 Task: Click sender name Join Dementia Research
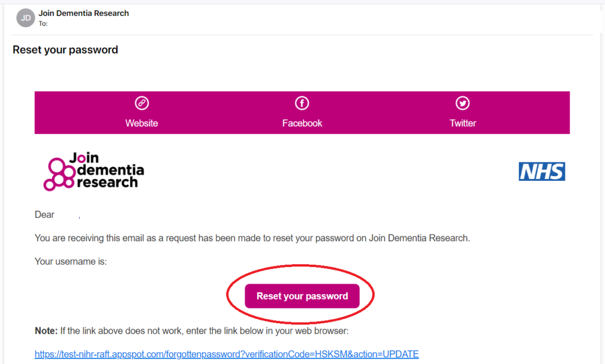pos(83,13)
